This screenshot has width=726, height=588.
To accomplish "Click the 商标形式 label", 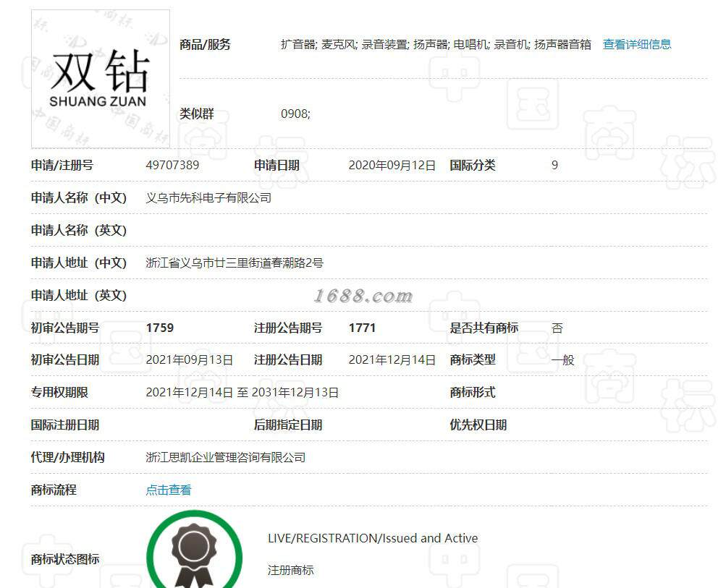I will (473, 392).
